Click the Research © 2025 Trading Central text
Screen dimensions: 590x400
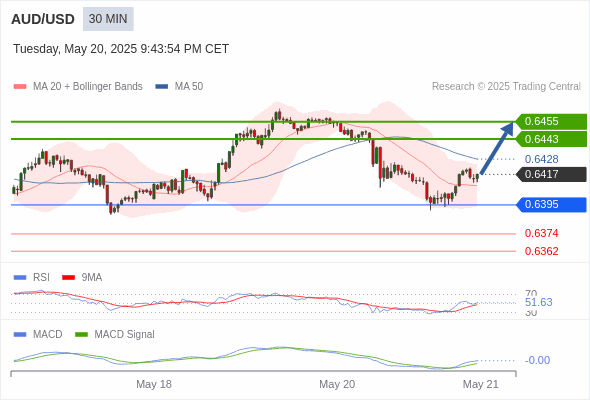coord(506,87)
